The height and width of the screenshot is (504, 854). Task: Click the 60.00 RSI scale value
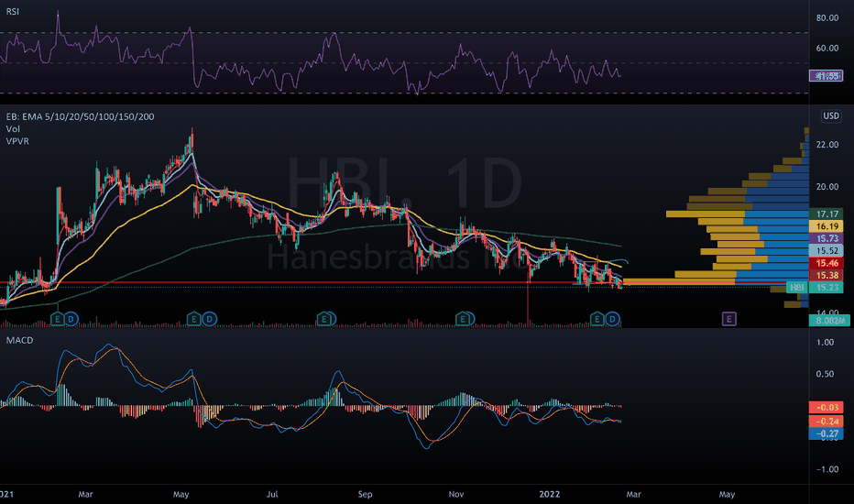827,48
